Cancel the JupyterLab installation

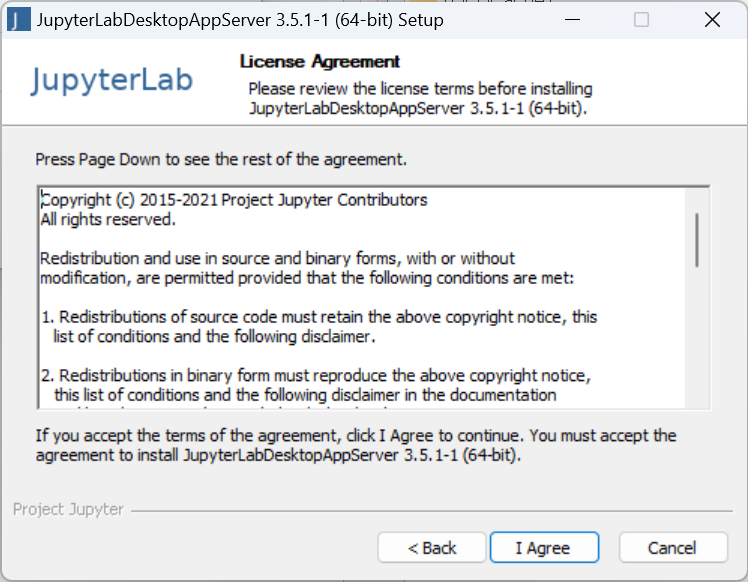click(673, 548)
